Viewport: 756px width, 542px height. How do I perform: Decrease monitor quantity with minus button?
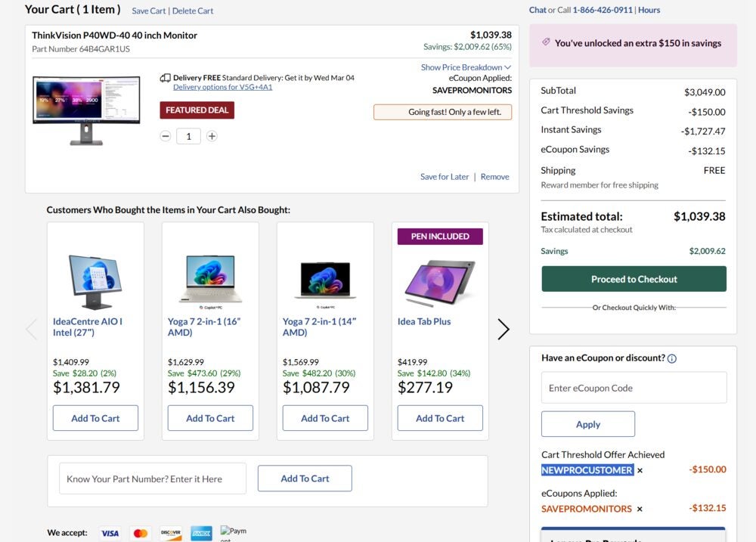(166, 136)
